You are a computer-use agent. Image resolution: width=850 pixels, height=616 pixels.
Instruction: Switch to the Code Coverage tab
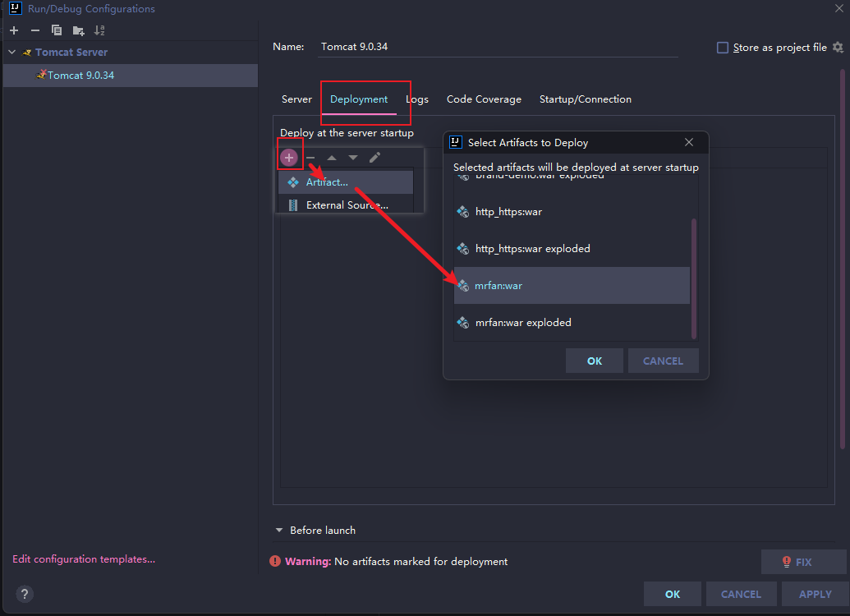click(x=484, y=99)
